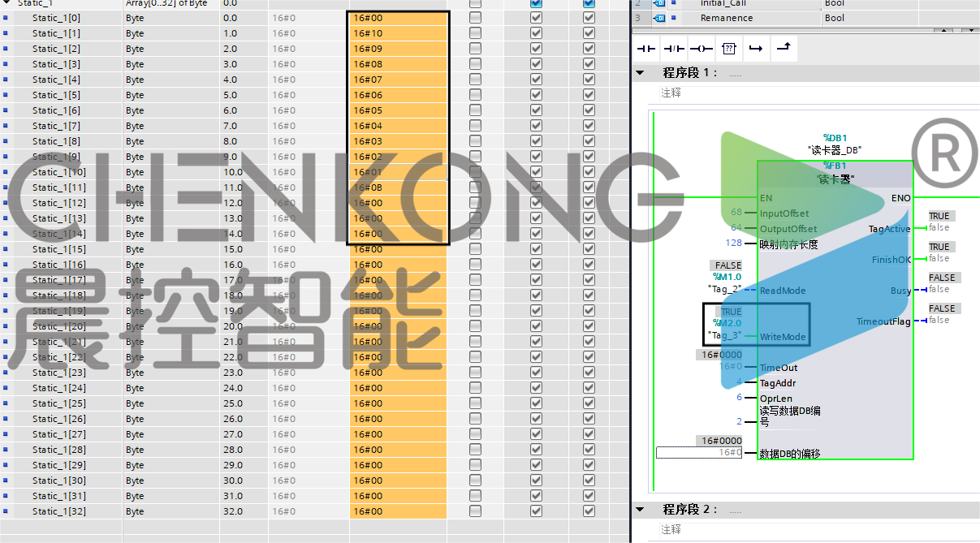Tick the unchecked checkbox in Static_1[3] row

[475, 64]
